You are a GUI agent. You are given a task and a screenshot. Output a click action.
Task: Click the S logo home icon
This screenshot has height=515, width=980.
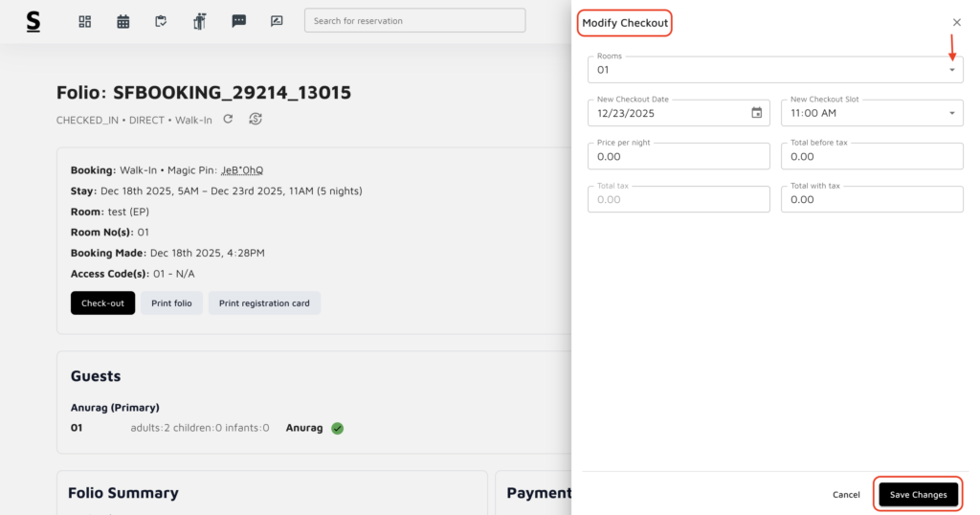click(x=33, y=21)
